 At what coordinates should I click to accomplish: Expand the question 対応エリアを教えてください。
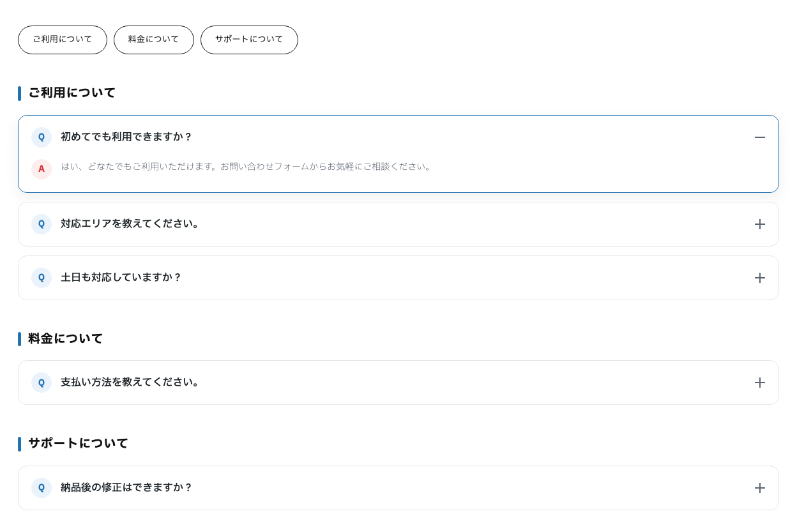coord(398,224)
